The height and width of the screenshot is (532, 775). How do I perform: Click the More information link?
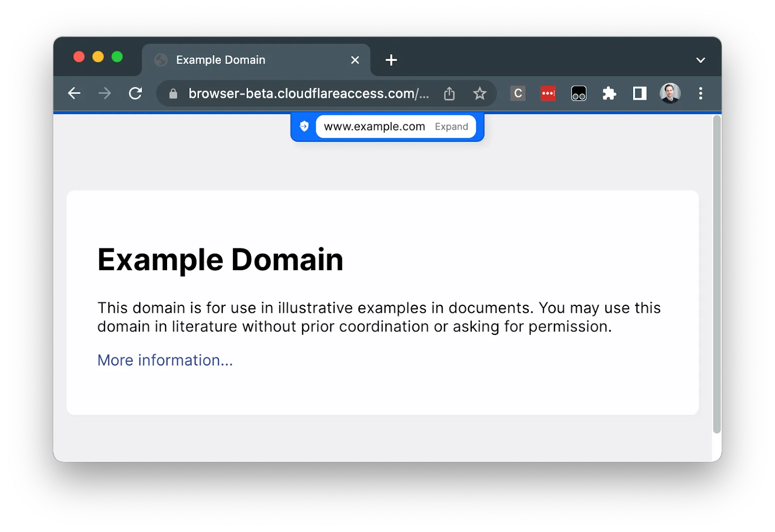pyautogui.click(x=165, y=360)
